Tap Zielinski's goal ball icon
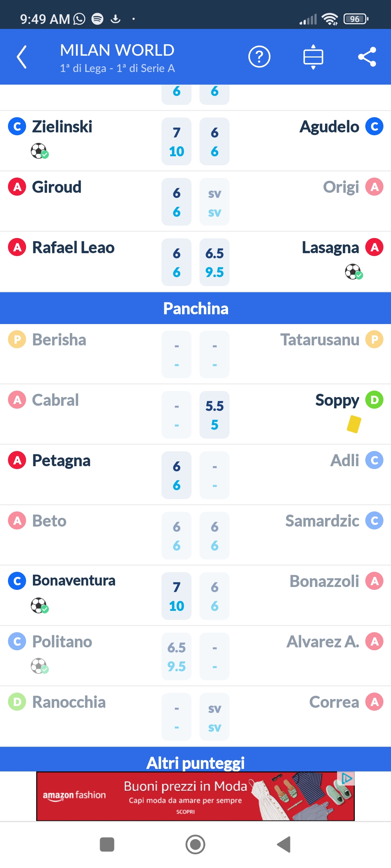Image resolution: width=391 pixels, height=868 pixels. pos(39,151)
